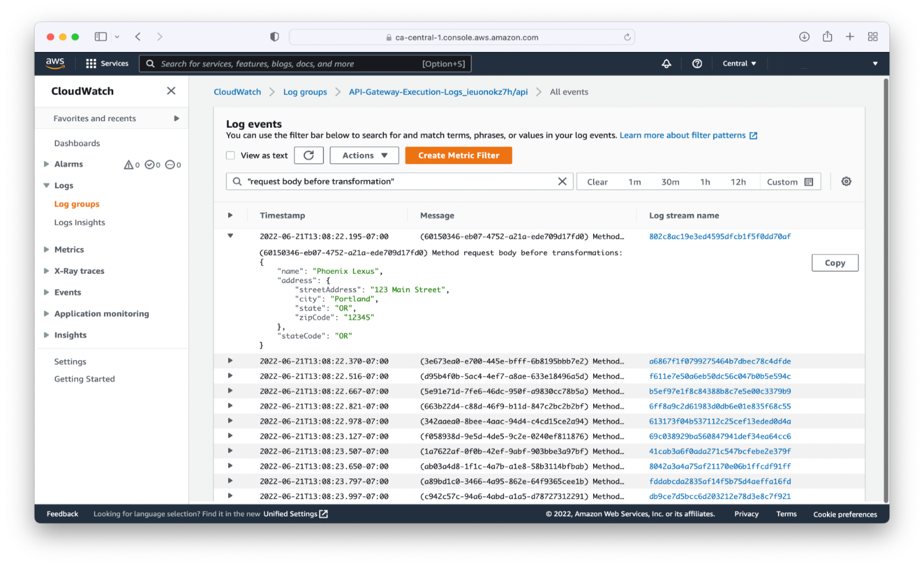Screen dimensions: 924x566
Task: Close the CloudWatch sidebar panel
Action: pyautogui.click(x=171, y=91)
